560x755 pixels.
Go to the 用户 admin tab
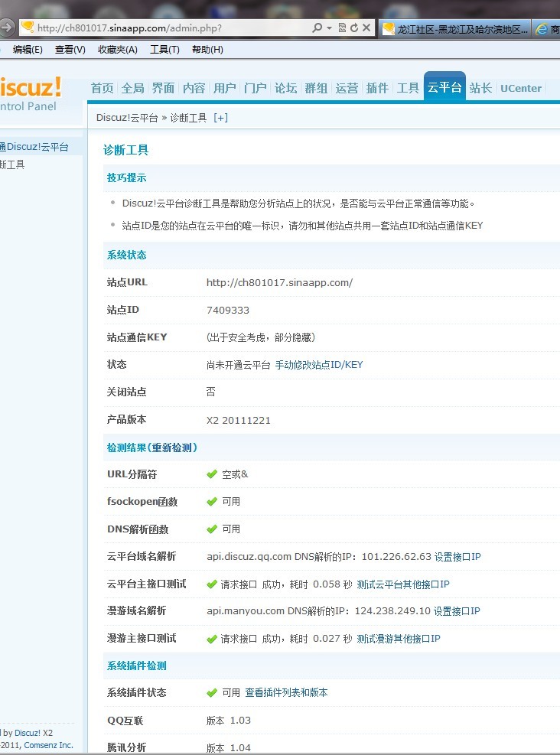coord(224,88)
